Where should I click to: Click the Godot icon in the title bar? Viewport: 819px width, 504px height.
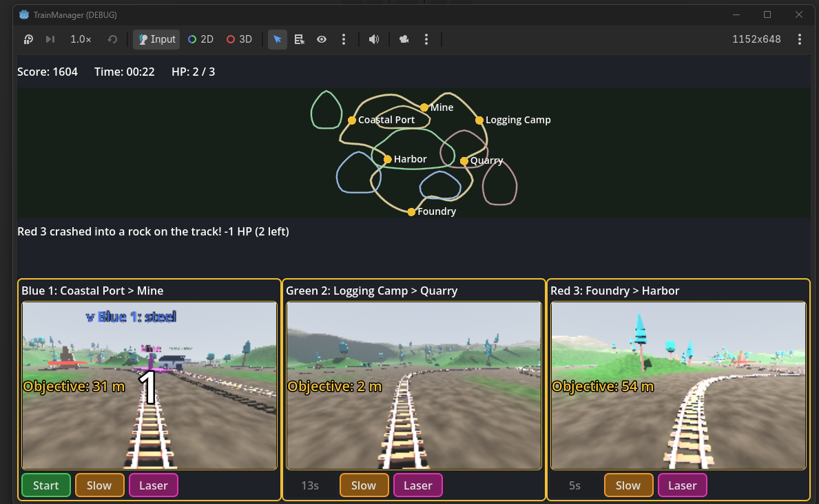coord(24,14)
